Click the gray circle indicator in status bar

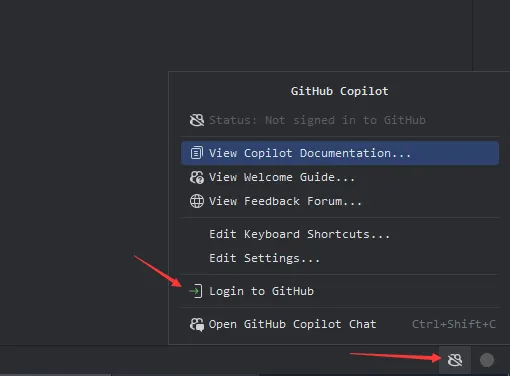click(487, 360)
